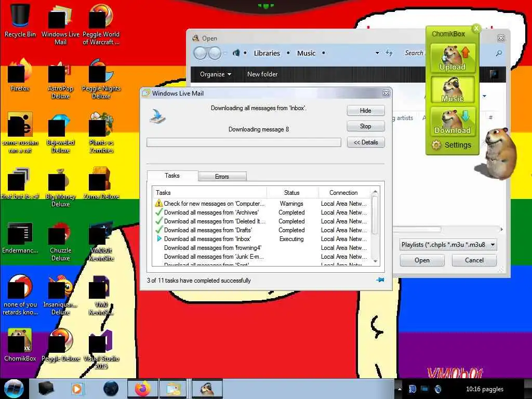The width and height of the screenshot is (532, 399).
Task: Click scroll down arrow in task list
Action: pyautogui.click(x=375, y=261)
